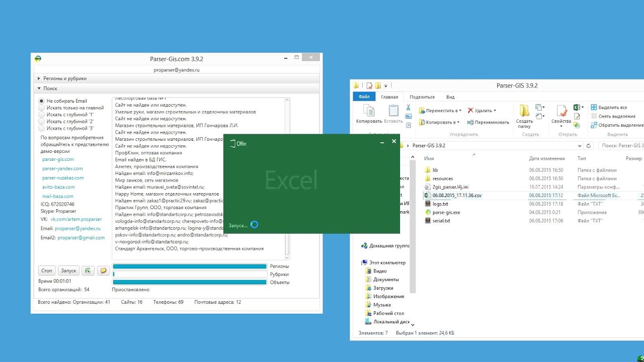This screenshot has height=362, width=644.
Task: Open the vk.com/artem.proparser link
Action: coord(76,219)
